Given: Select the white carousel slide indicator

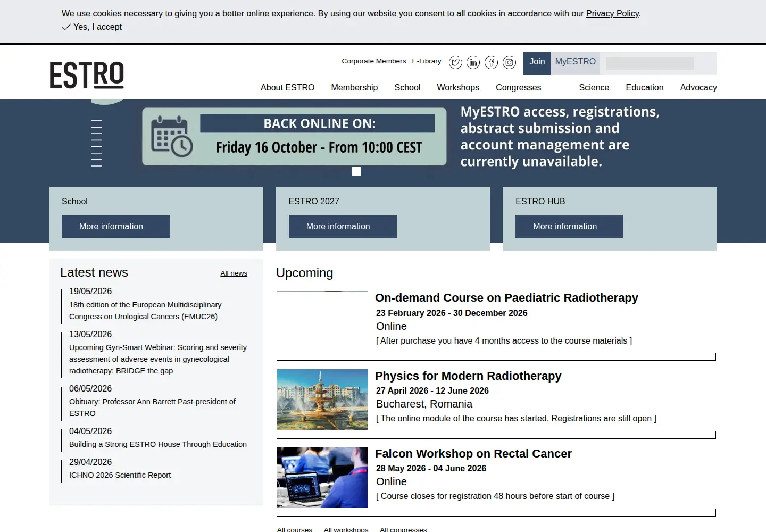Looking at the screenshot, I should click(356, 171).
